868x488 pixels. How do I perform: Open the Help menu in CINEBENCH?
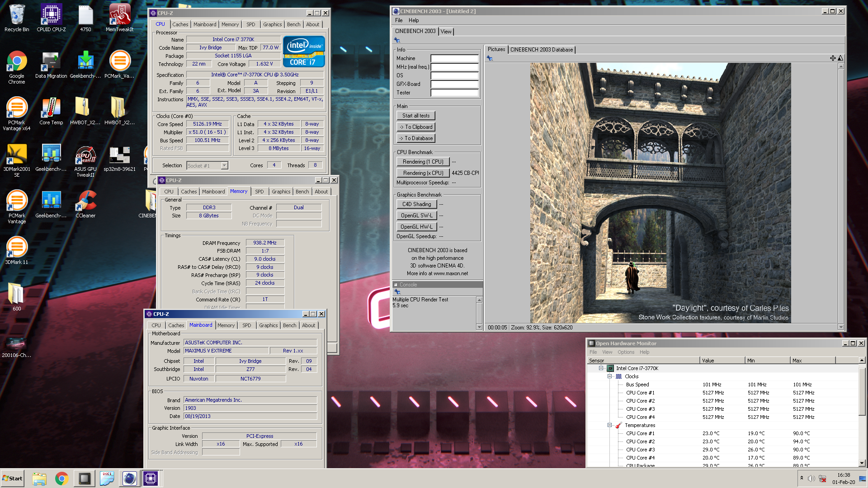click(414, 20)
